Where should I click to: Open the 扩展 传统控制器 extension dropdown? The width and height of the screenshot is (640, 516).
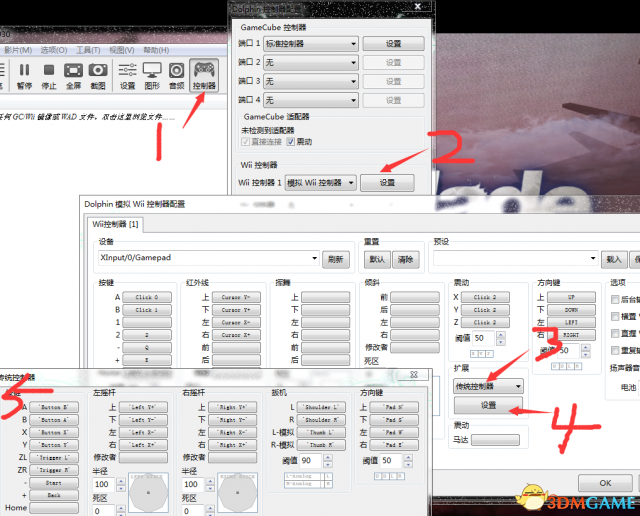click(488, 386)
